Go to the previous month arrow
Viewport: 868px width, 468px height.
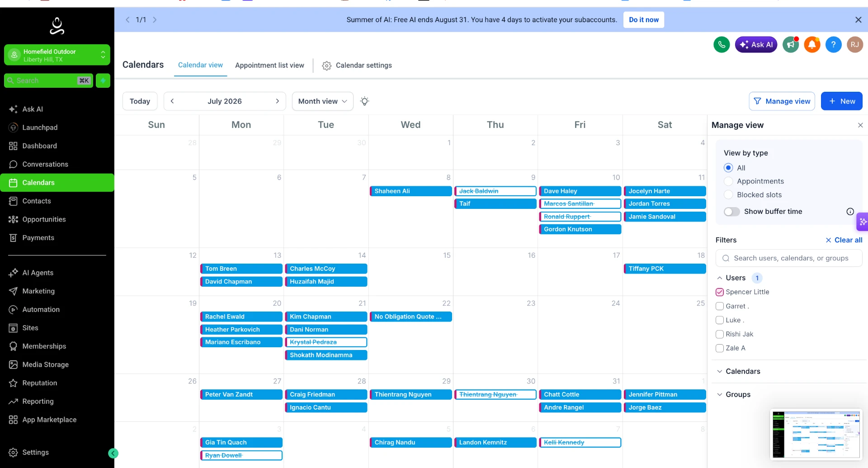pyautogui.click(x=172, y=101)
